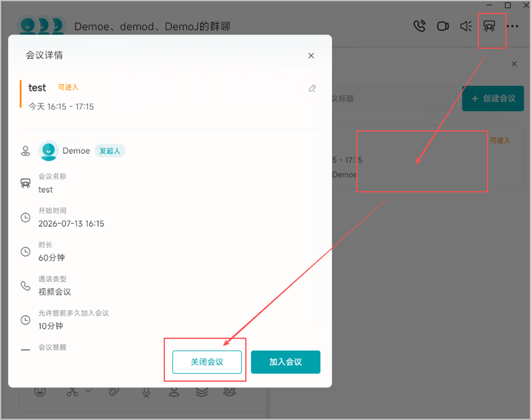Start a video call using camera icon
Image resolution: width=531 pixels, height=420 pixels.
442,26
